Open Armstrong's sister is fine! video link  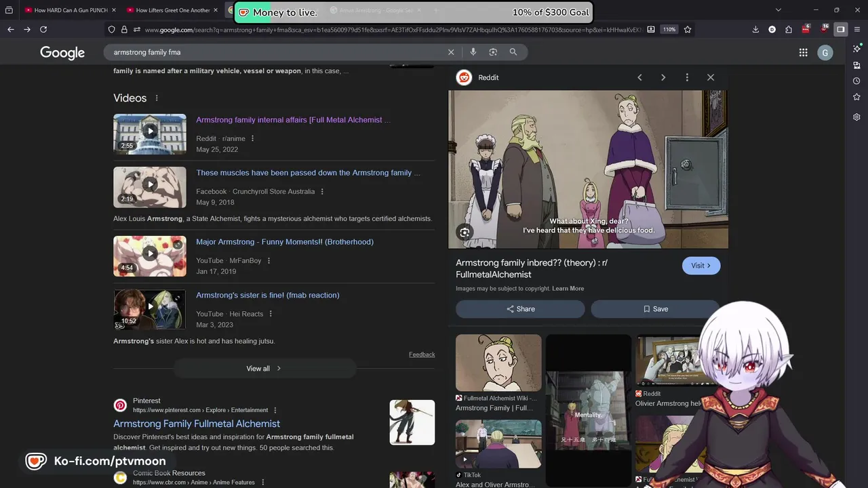point(268,296)
